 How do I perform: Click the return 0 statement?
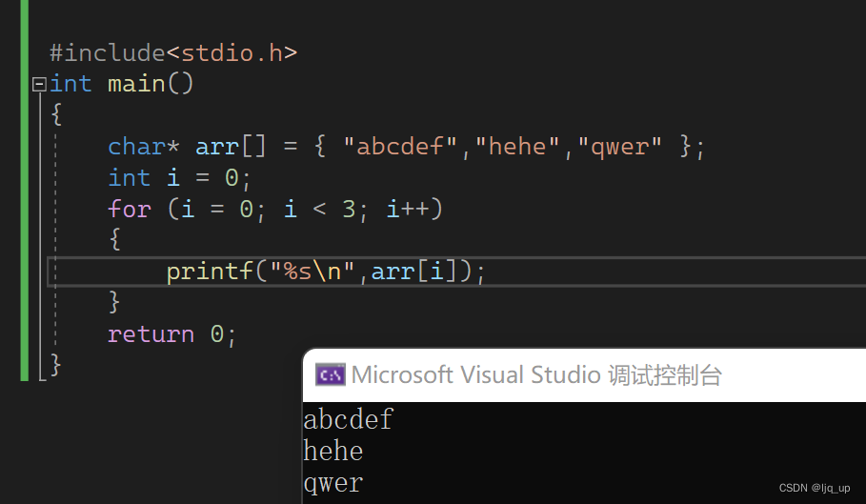pos(171,334)
